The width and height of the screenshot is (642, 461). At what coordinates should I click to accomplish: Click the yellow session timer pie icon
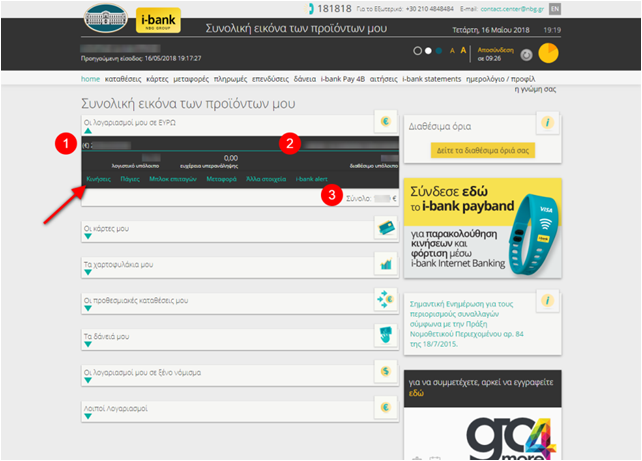(x=548, y=53)
